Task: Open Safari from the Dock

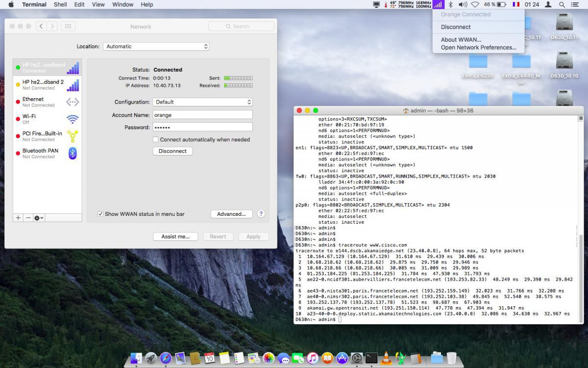Action: click(x=166, y=358)
